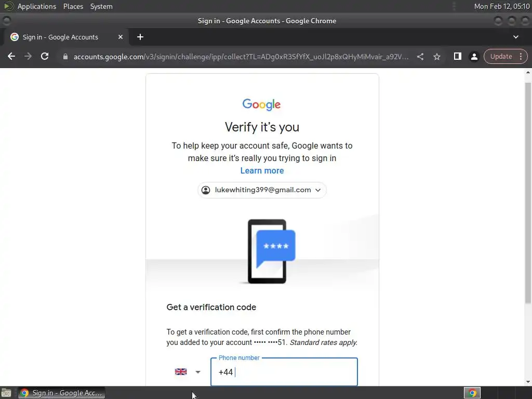Image resolution: width=532 pixels, height=399 pixels.
Task: Open the Places menu
Action: coord(73,6)
